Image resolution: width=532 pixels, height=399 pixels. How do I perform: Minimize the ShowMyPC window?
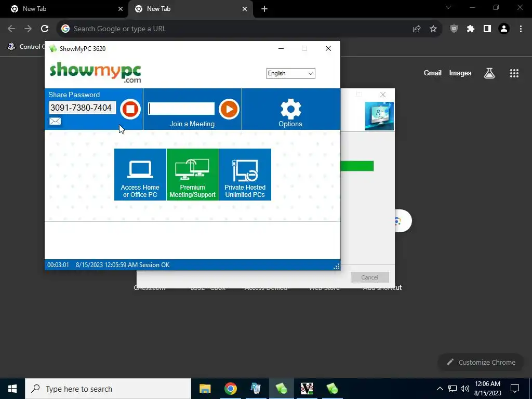click(x=281, y=48)
